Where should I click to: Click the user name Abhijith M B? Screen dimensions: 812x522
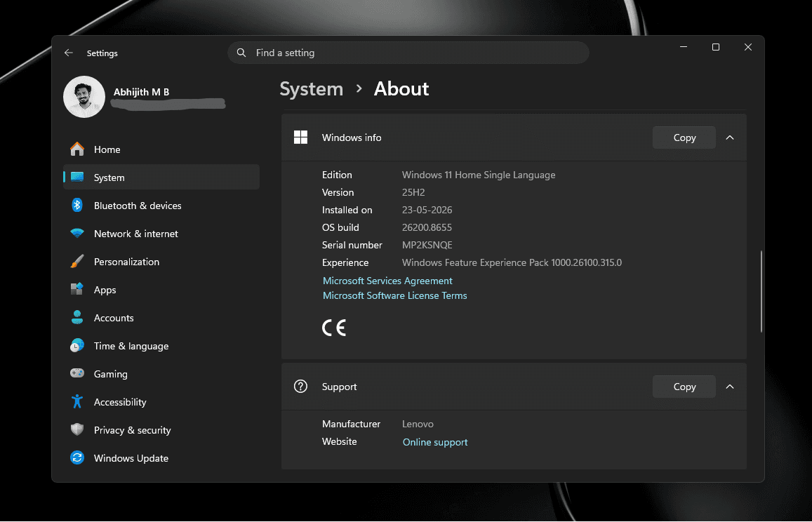(x=141, y=92)
